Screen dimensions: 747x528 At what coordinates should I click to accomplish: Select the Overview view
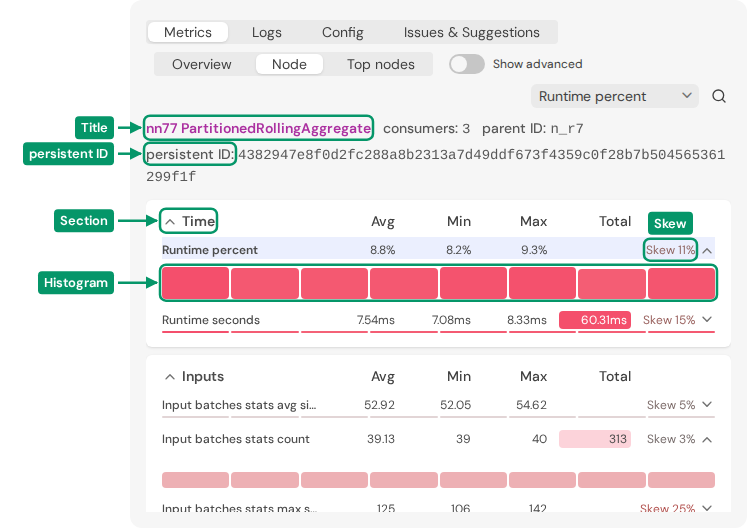point(202,64)
